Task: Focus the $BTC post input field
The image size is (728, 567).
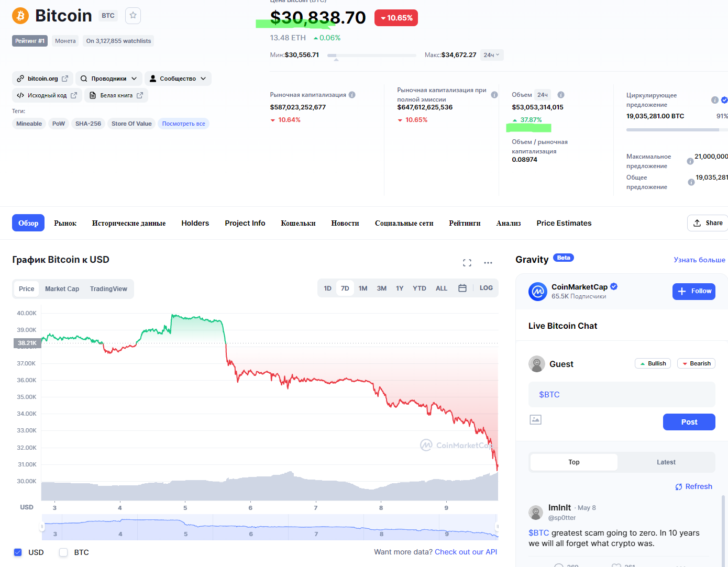Action: click(622, 394)
